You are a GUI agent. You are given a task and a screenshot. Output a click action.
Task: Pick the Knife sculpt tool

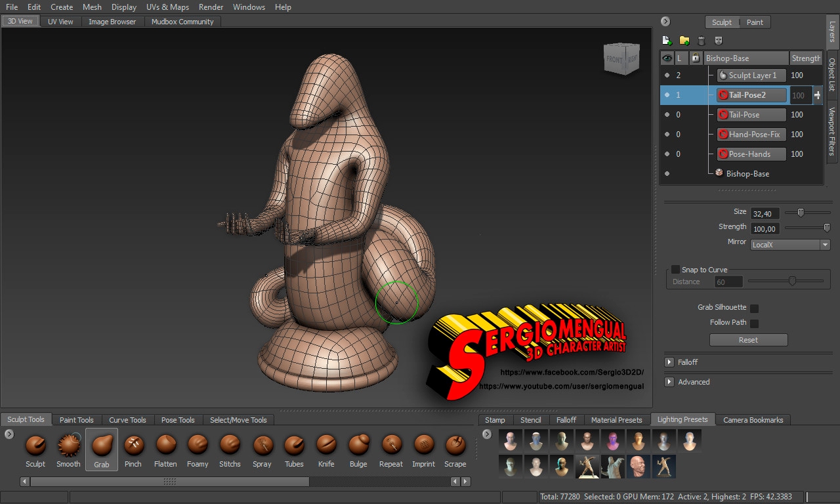click(326, 446)
